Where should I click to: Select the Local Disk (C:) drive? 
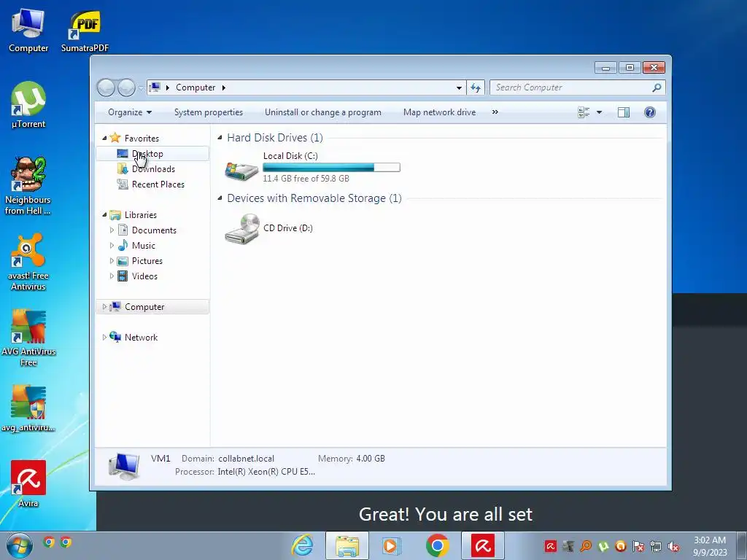click(312, 168)
